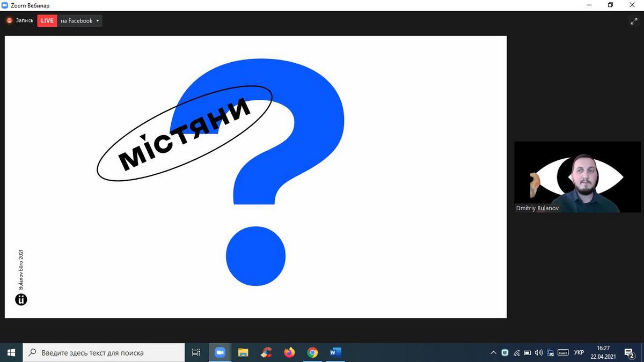The image size is (644, 362).
Task: Open Firefox from the taskbar
Action: click(289, 353)
